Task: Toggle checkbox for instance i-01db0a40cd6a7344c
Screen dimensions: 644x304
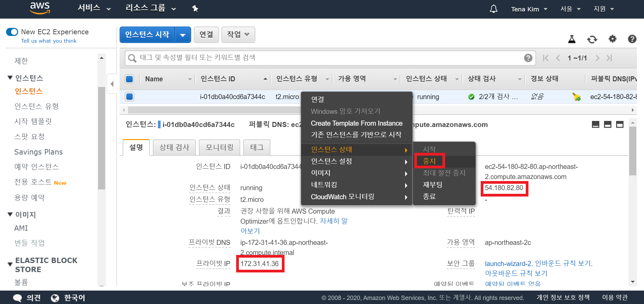Action: [x=129, y=97]
